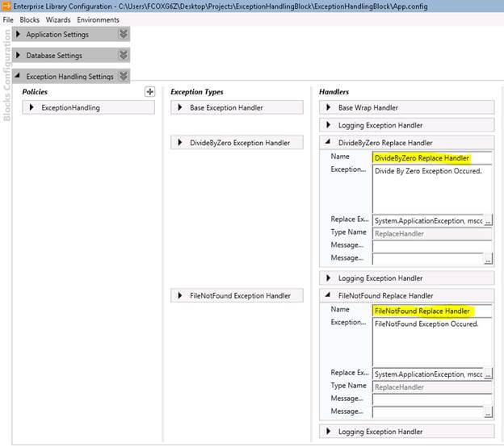Browse Replace Exception type for FileNotFound handler

[488, 374]
